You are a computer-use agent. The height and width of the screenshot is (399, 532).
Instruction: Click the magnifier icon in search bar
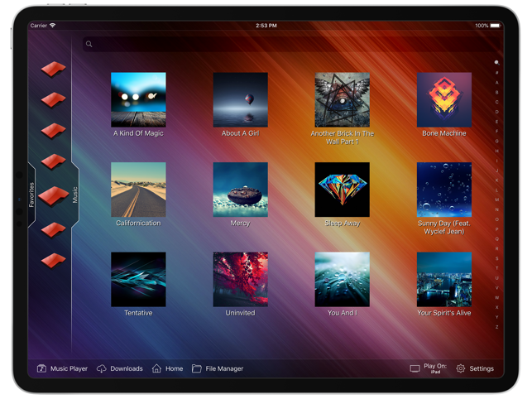pos(89,44)
